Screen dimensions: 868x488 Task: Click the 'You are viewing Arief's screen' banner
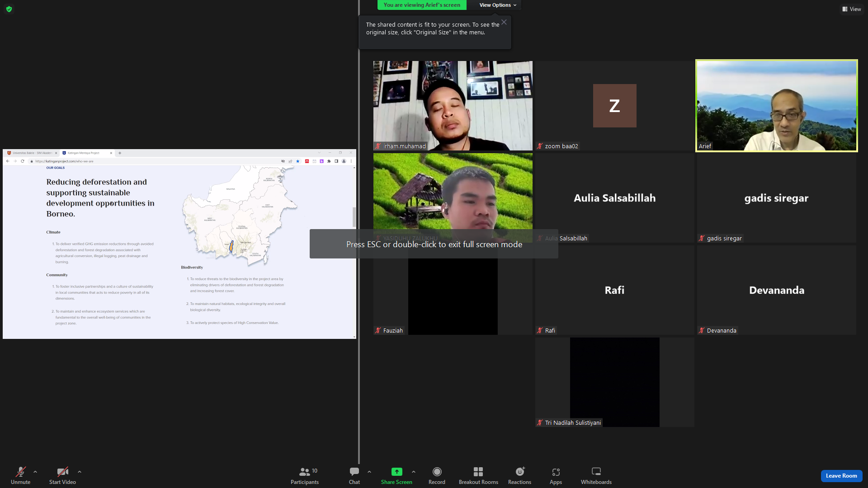422,5
